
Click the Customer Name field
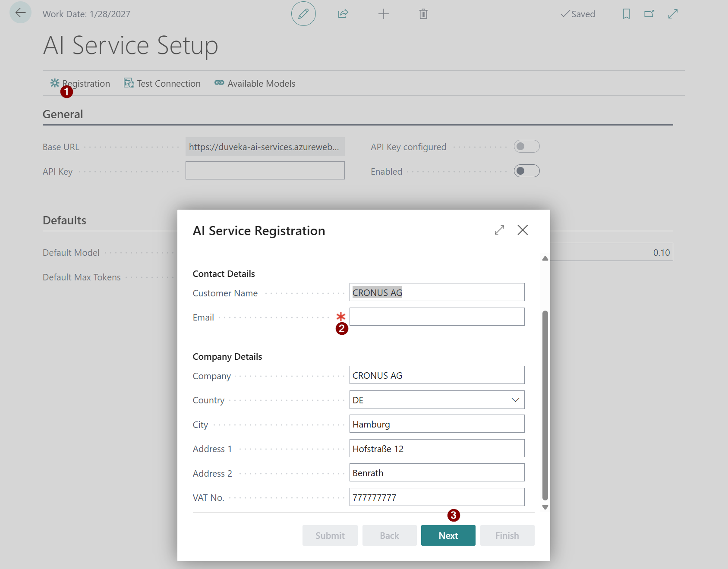437,292
